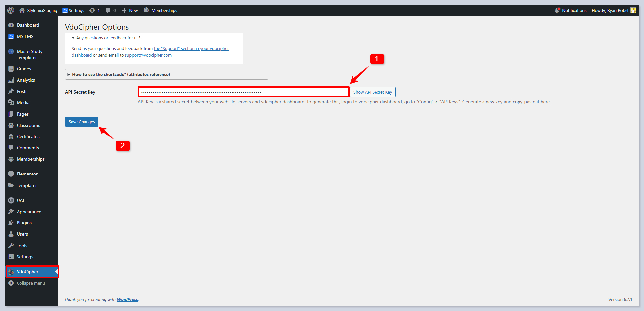Viewport: 644px width, 311px height.
Task: Click the Plugins plug icon in sidebar
Action: tap(11, 223)
